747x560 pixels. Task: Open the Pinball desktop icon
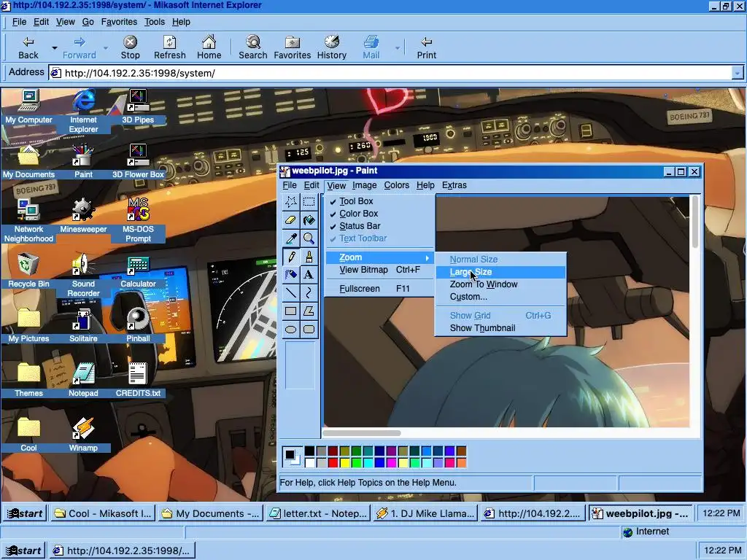(x=138, y=324)
